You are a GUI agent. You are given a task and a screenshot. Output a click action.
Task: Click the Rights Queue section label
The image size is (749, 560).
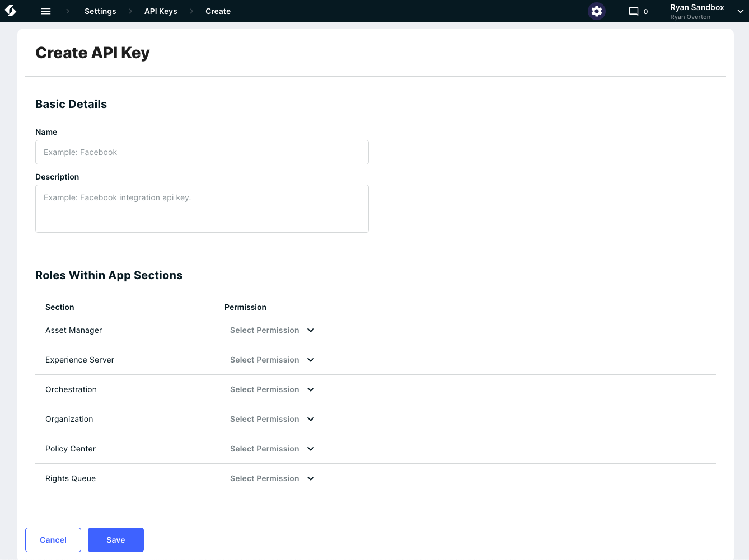71,478
